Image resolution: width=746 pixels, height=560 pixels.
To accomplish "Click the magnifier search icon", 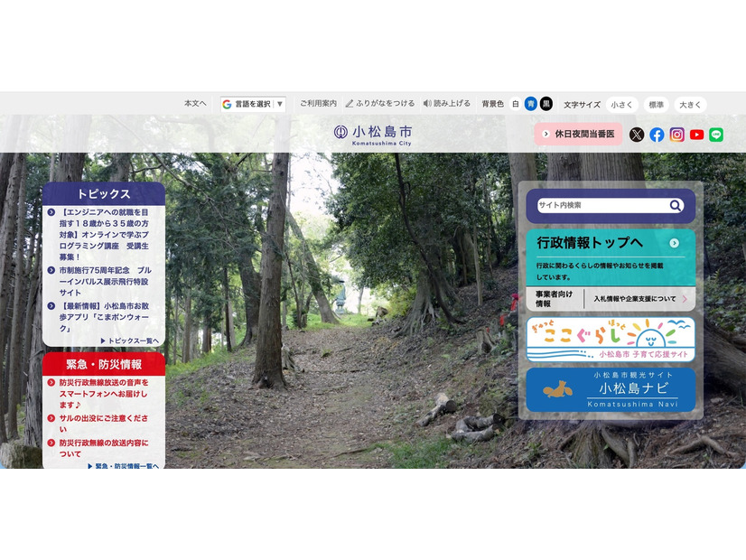I will 676,206.
